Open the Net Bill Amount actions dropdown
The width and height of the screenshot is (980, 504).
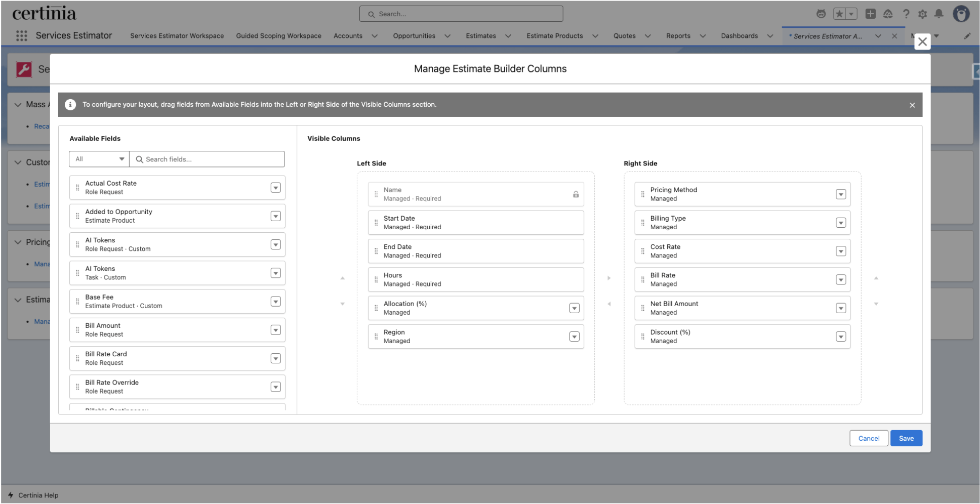coord(841,308)
